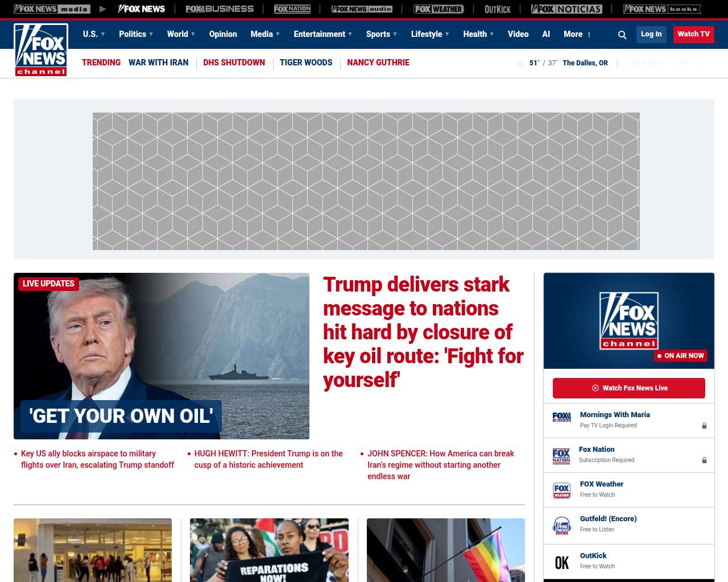728x582 pixels.
Task: Click the weather cloud icon beside 51°
Action: (x=520, y=63)
